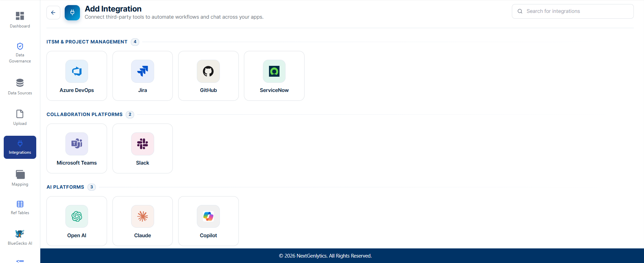Select the Claude card label
Image resolution: width=644 pixels, height=263 pixels.
pyautogui.click(x=143, y=236)
